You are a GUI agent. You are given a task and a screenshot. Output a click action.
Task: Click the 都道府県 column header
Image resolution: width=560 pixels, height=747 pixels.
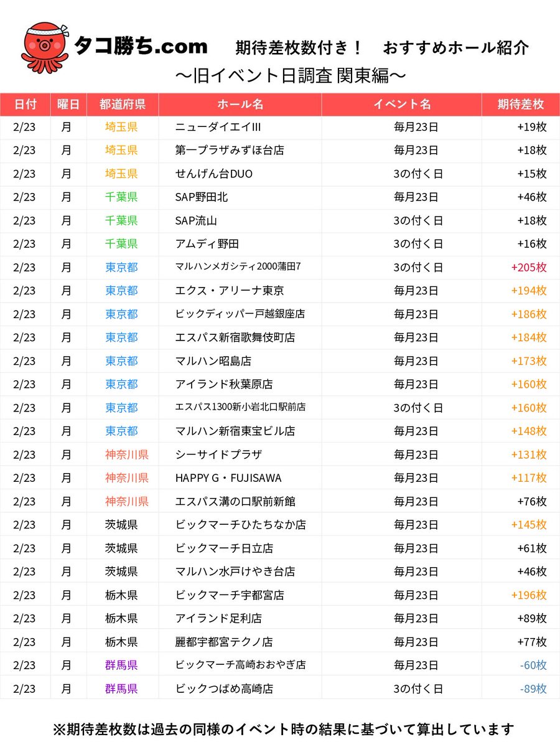click(x=123, y=104)
